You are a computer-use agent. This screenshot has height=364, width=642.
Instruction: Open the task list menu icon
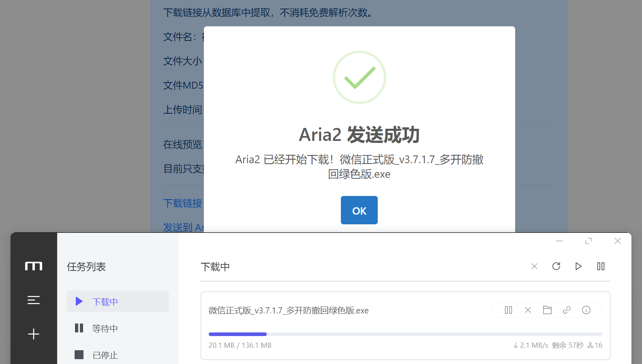34,300
